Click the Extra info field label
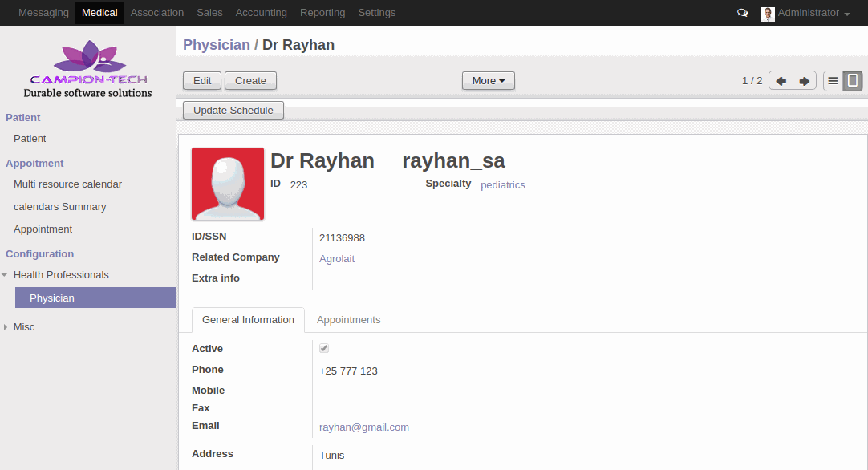 pyautogui.click(x=216, y=278)
